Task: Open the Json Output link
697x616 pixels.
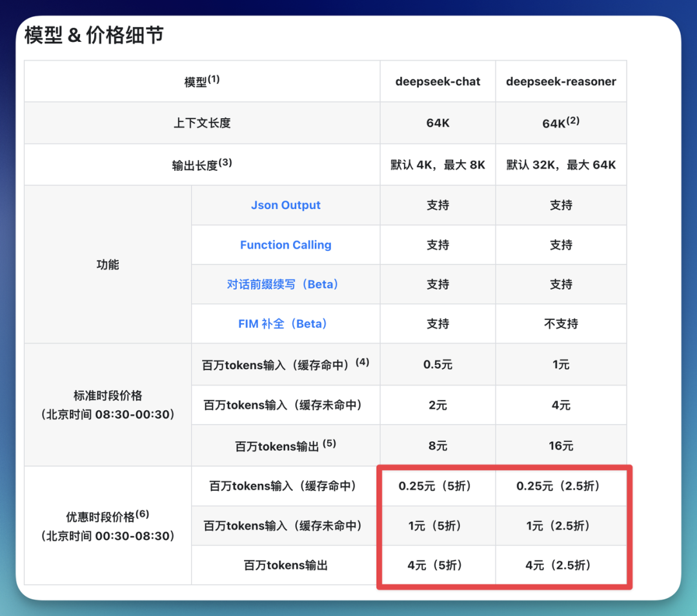Action: click(285, 205)
